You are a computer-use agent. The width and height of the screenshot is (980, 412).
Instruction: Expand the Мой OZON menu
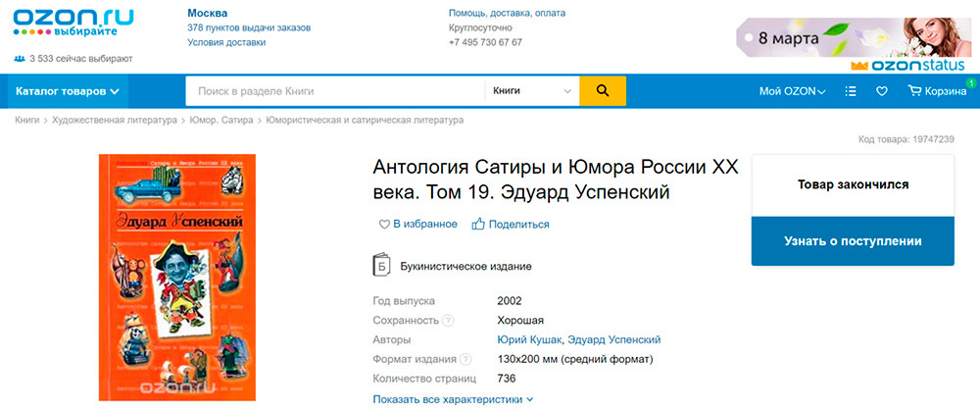pos(792,91)
